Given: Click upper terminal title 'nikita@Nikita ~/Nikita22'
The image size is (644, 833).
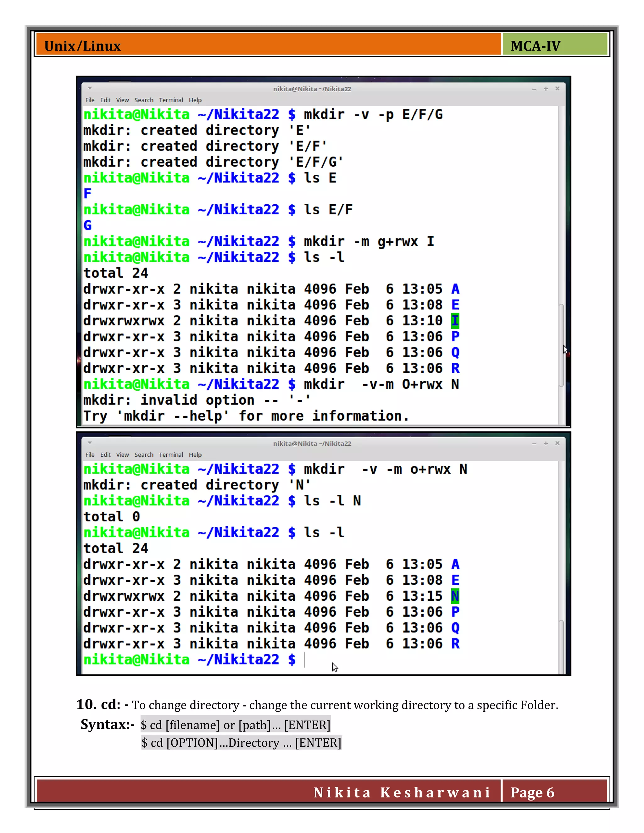Looking at the screenshot, I should pyautogui.click(x=312, y=89).
